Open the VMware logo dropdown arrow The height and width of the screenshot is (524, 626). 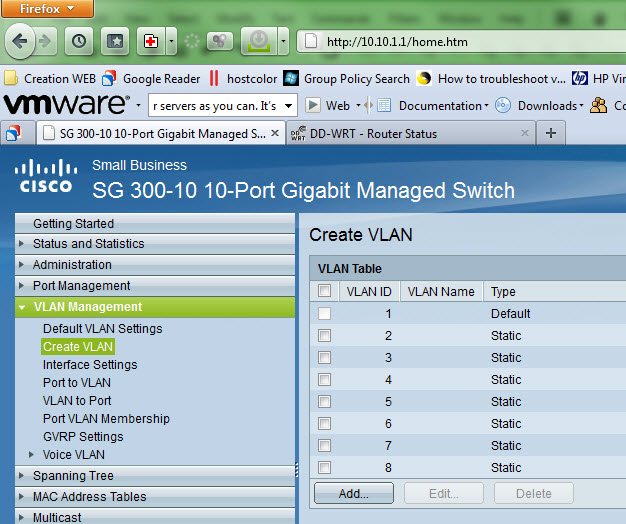pos(138,106)
